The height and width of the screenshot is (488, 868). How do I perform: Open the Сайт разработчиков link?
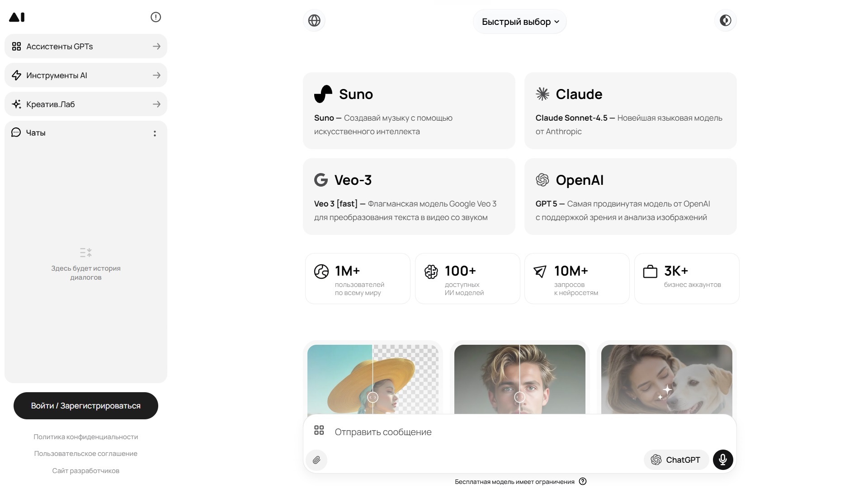click(x=86, y=471)
